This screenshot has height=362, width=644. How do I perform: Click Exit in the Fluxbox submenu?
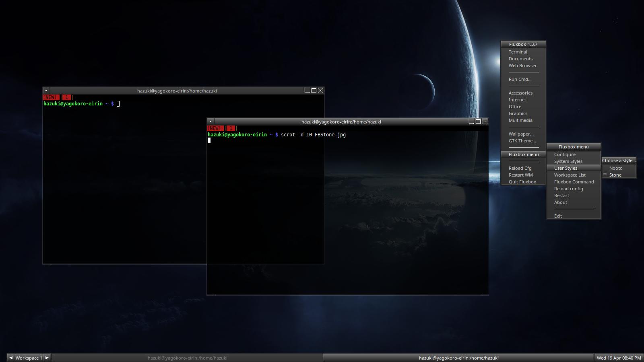[x=574, y=216]
